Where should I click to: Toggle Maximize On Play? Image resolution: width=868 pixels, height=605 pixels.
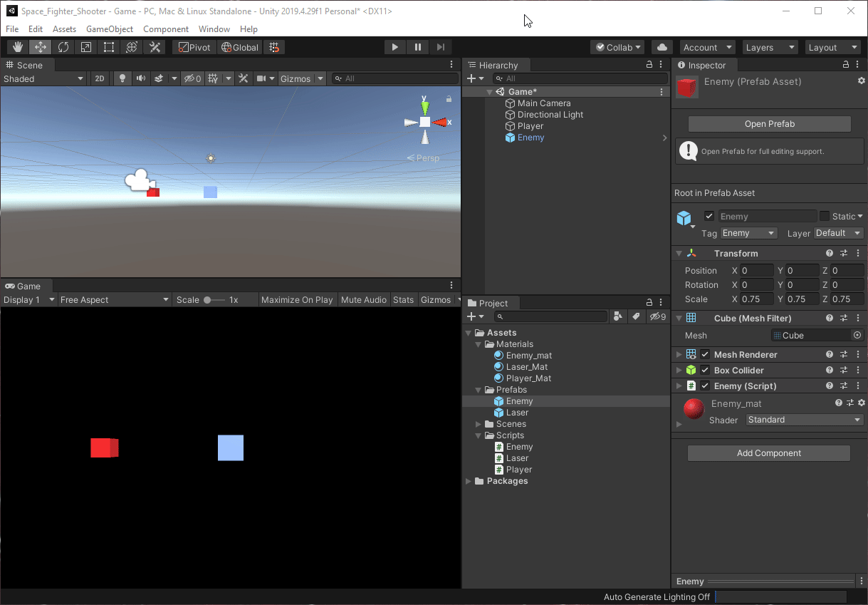click(297, 299)
